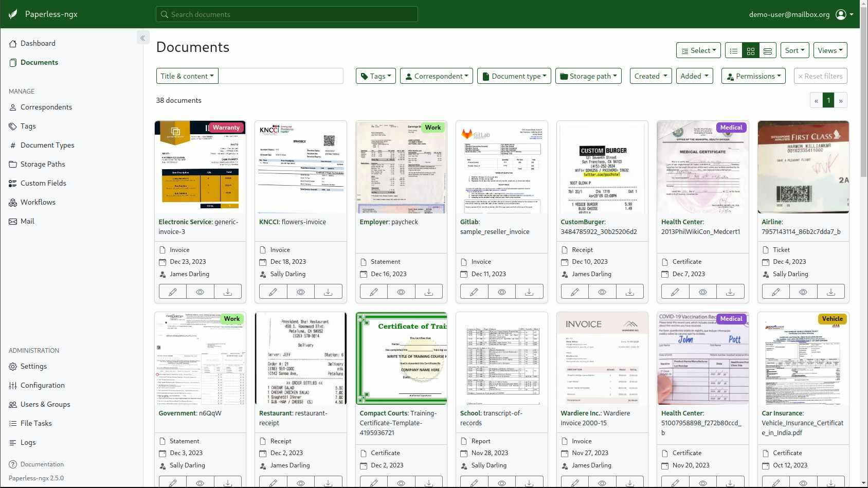868x488 pixels.
Task: Click the Reset filters button
Action: click(820, 76)
